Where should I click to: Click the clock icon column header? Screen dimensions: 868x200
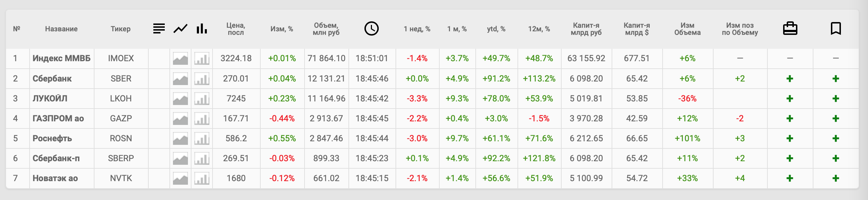pyautogui.click(x=372, y=28)
